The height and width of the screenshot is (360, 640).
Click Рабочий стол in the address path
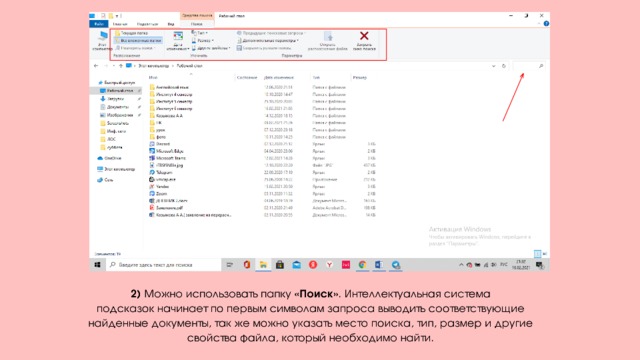(189, 66)
